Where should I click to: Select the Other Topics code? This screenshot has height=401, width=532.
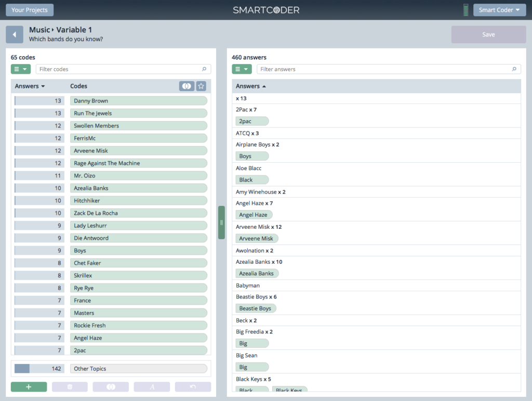[x=139, y=368]
